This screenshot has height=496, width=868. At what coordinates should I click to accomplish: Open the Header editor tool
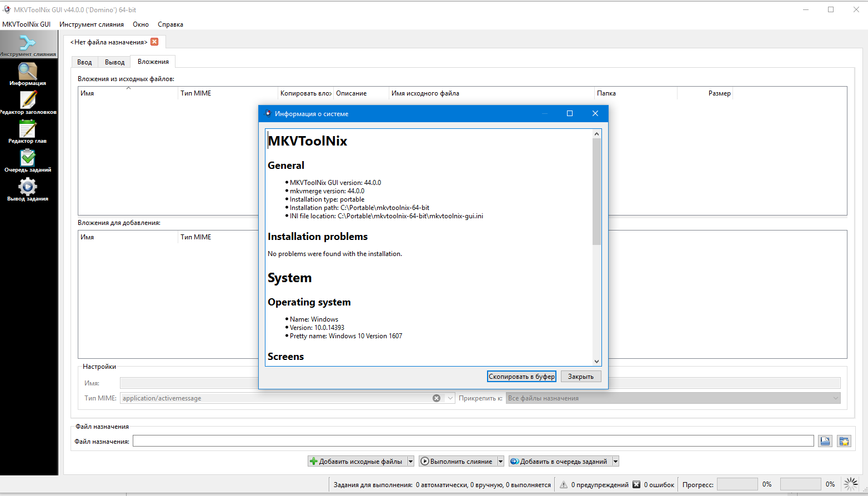(x=28, y=102)
